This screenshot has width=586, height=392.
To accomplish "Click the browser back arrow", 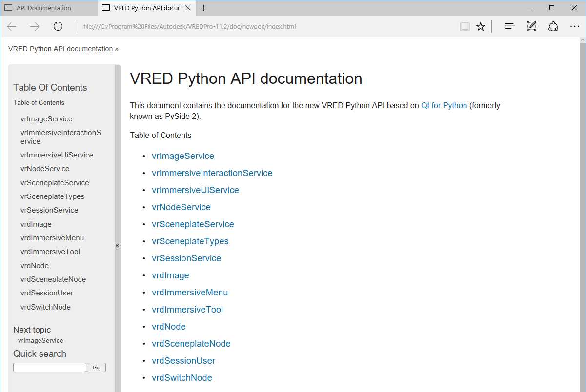I will click(12, 26).
